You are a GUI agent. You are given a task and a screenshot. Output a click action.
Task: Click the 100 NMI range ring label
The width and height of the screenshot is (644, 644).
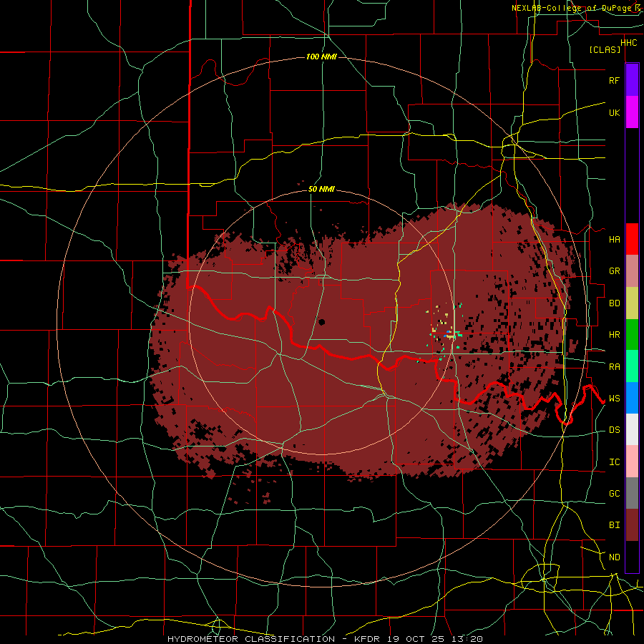tap(321, 57)
